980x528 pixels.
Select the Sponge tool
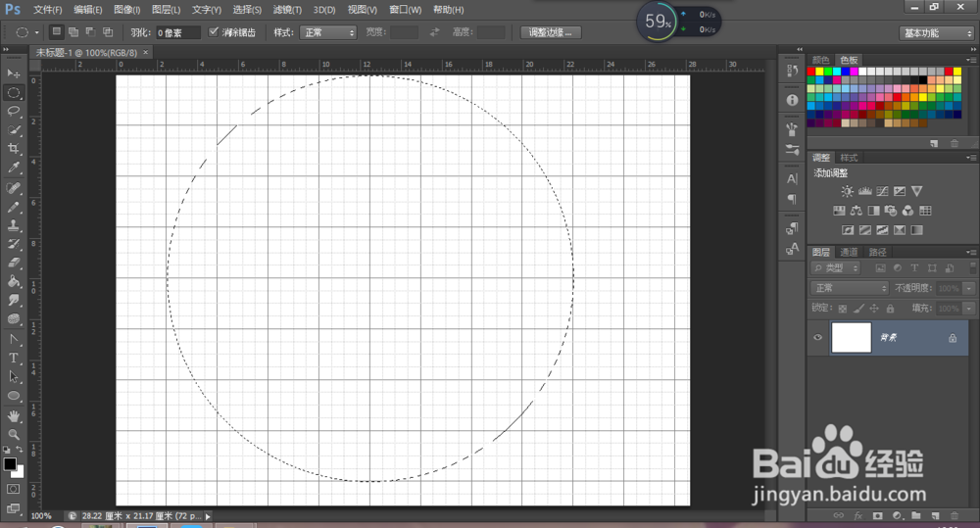pyautogui.click(x=13, y=319)
